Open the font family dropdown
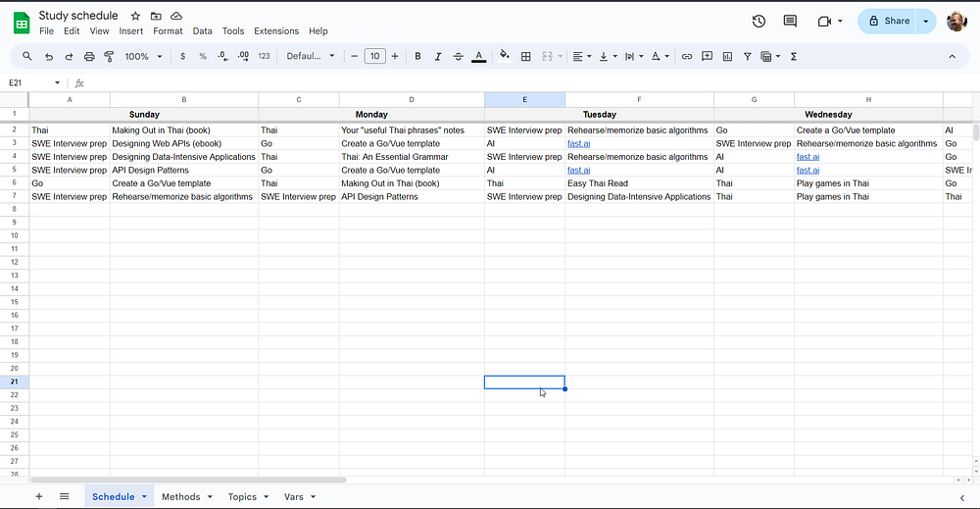Screen dimensions: 980x509 (x=311, y=56)
